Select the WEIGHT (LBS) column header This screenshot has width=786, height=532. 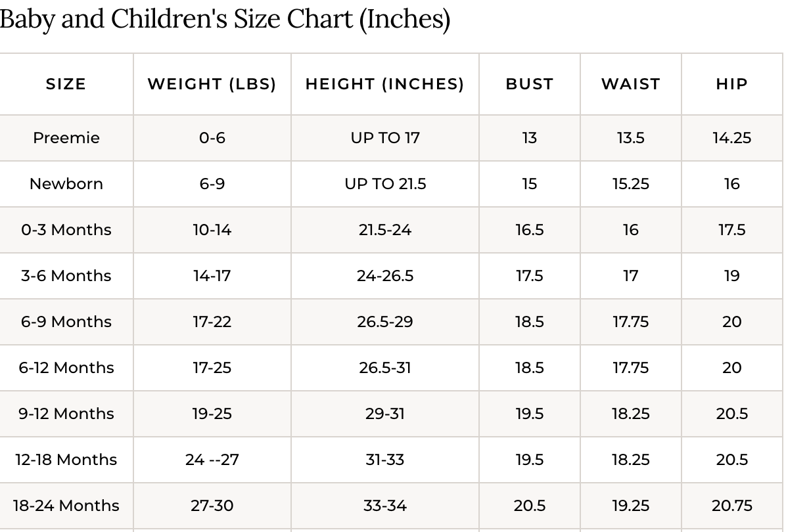pos(212,85)
